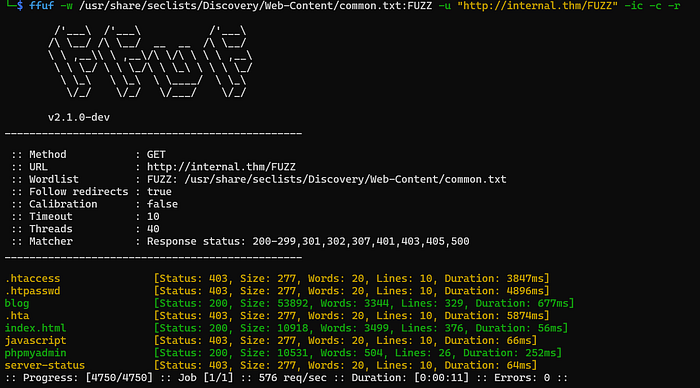Screen dimensions: 700x388
Task: Click the .htpasswd result name
Action: coord(32,291)
